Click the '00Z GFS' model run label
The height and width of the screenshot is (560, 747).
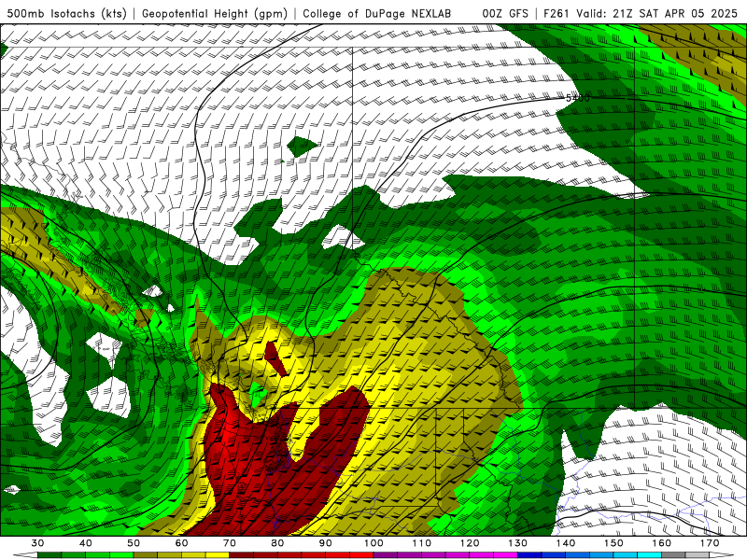point(505,13)
